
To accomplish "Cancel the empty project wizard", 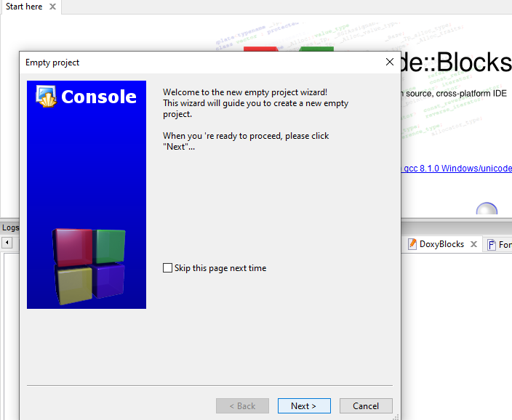I will 366,406.
